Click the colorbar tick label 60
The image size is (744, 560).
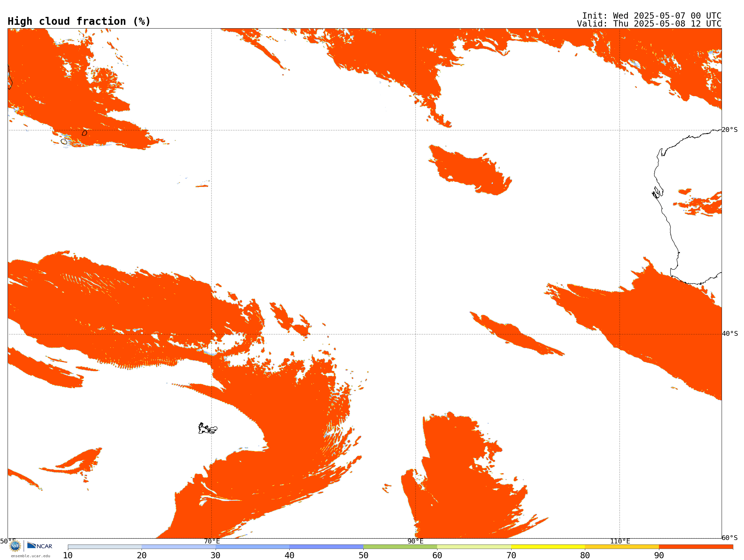(437, 556)
